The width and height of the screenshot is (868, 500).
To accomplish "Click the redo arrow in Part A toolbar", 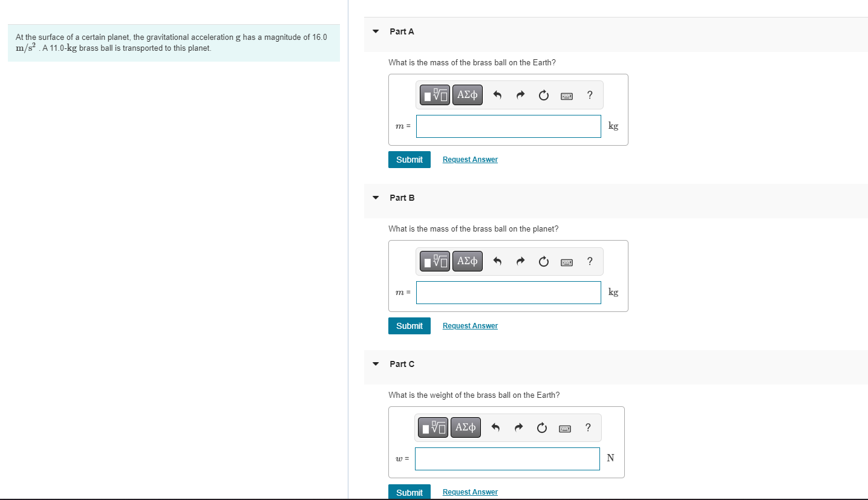I will [520, 95].
